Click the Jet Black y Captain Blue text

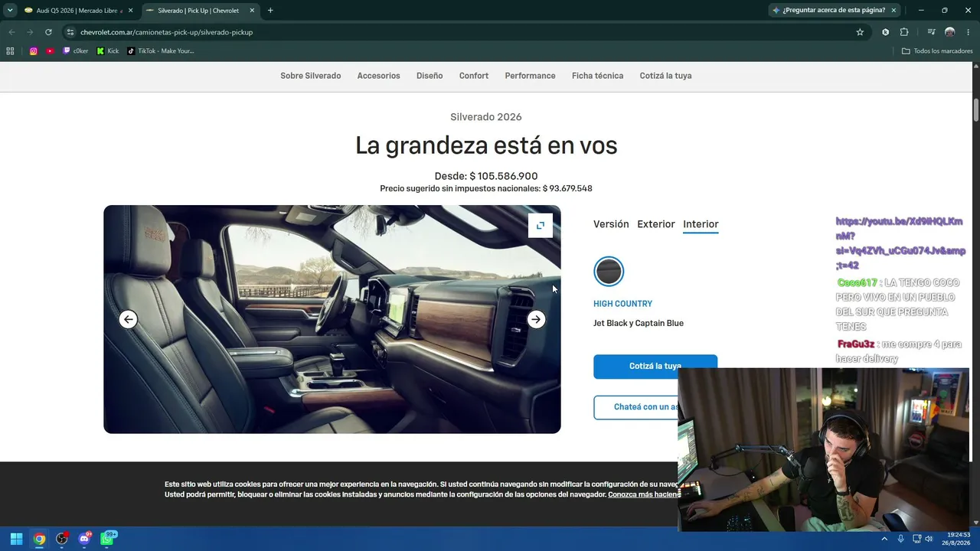pyautogui.click(x=639, y=323)
